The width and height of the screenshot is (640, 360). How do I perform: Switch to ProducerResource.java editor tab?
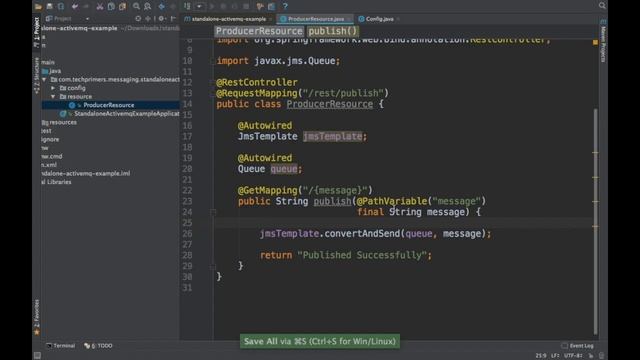[316, 19]
